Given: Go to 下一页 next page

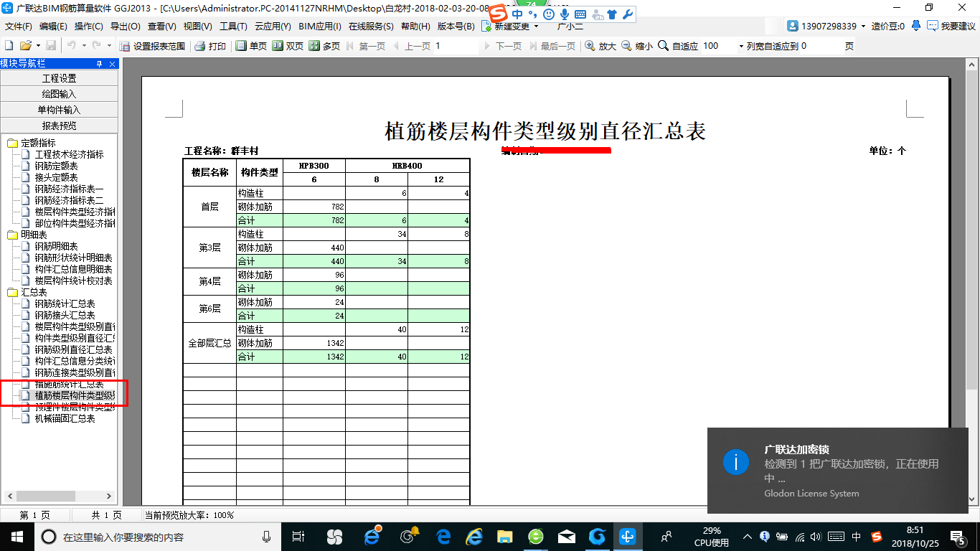Looking at the screenshot, I should (502, 46).
